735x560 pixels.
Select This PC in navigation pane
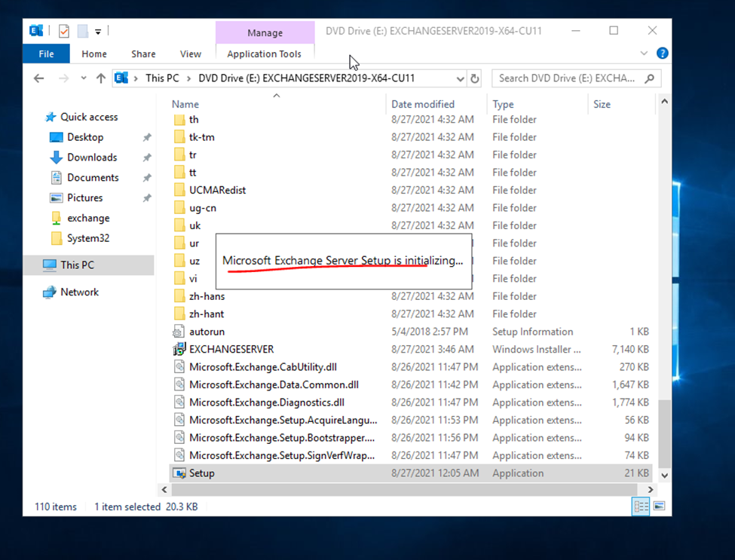(x=77, y=265)
